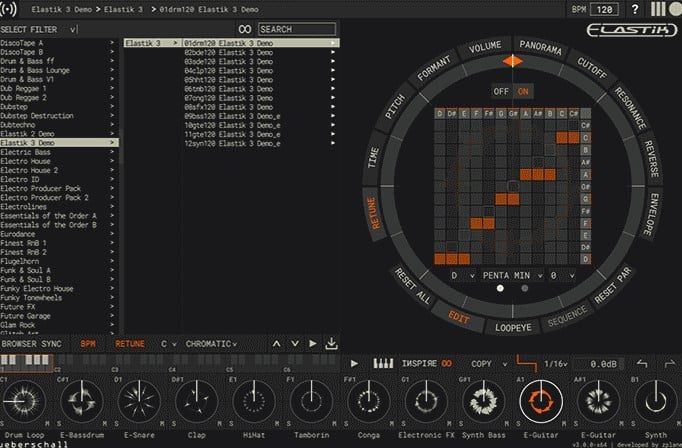Open the help question mark icon
The height and width of the screenshot is (448, 682).
coord(635,9)
